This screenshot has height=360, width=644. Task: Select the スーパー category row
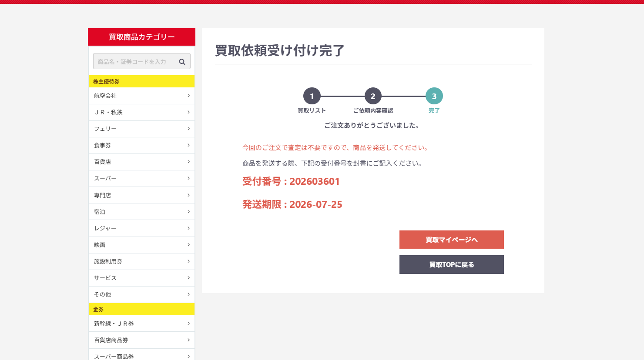[141, 178]
